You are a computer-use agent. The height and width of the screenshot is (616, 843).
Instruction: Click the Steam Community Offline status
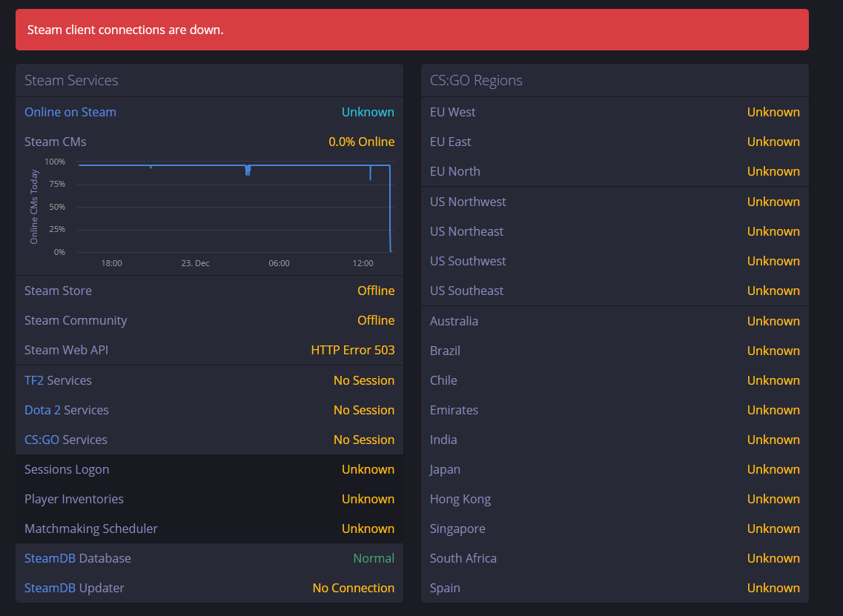click(376, 319)
